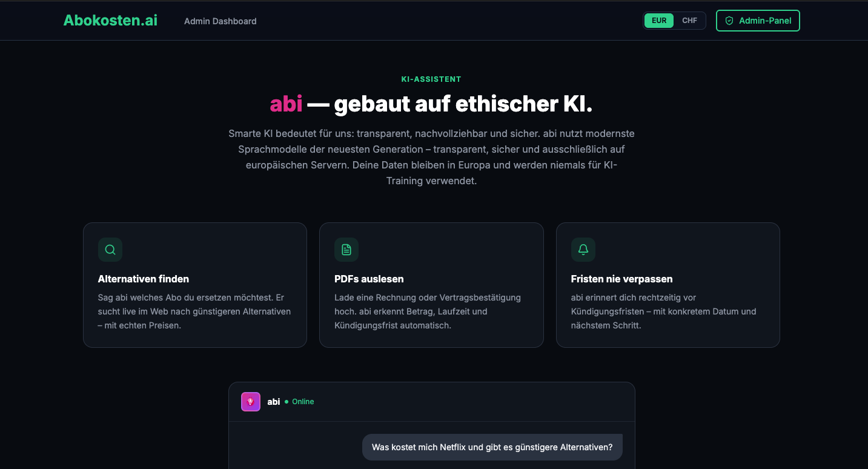The image size is (868, 469).
Task: Switch currency to CHF
Action: click(690, 20)
